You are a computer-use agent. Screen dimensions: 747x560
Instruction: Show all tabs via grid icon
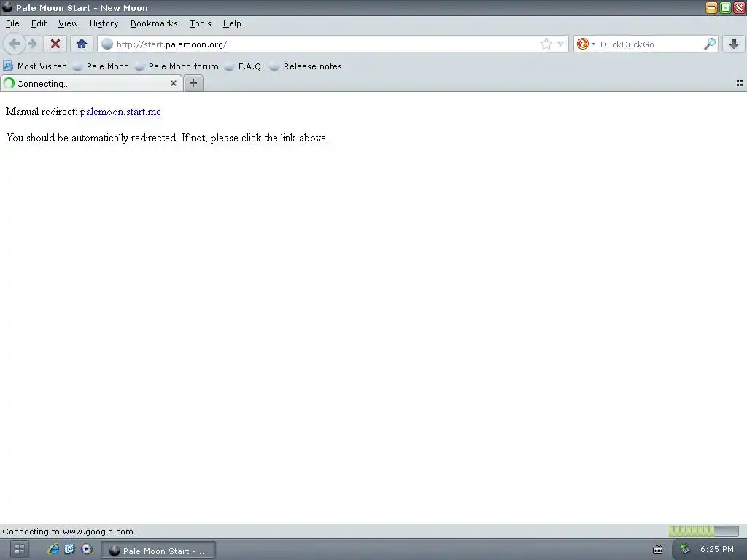(740, 83)
